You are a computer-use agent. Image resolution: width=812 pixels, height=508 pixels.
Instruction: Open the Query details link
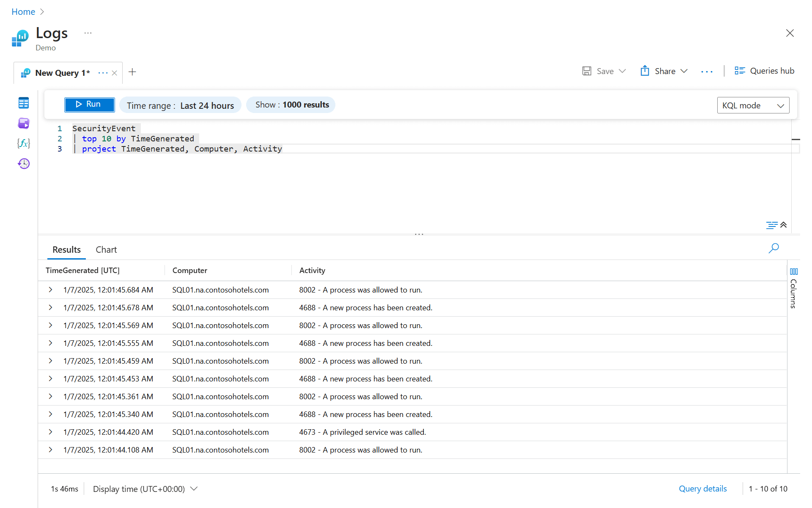click(x=702, y=489)
